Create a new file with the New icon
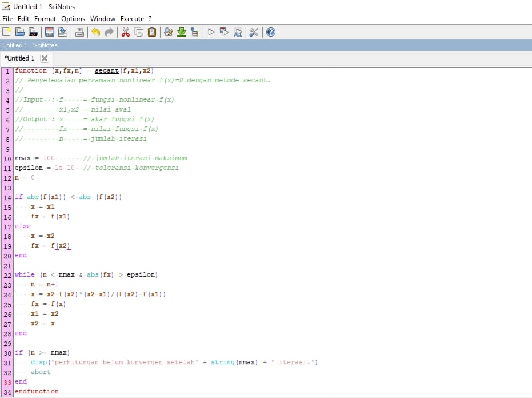532x398 pixels. click(7, 32)
